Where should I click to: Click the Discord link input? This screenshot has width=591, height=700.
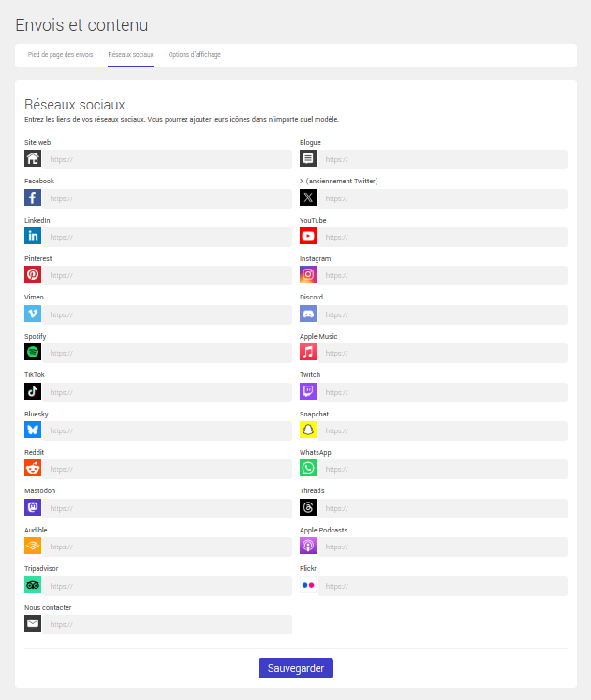coord(442,314)
